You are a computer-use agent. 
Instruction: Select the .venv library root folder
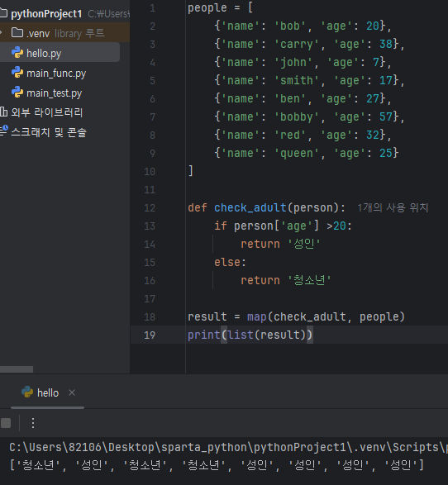64,32
